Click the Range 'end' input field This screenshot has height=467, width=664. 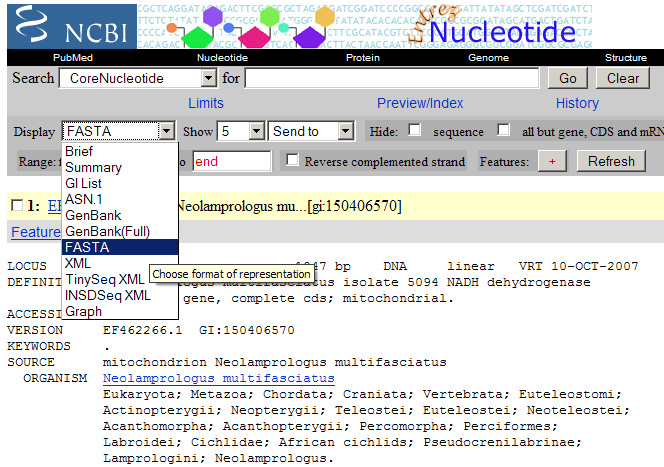click(x=232, y=161)
